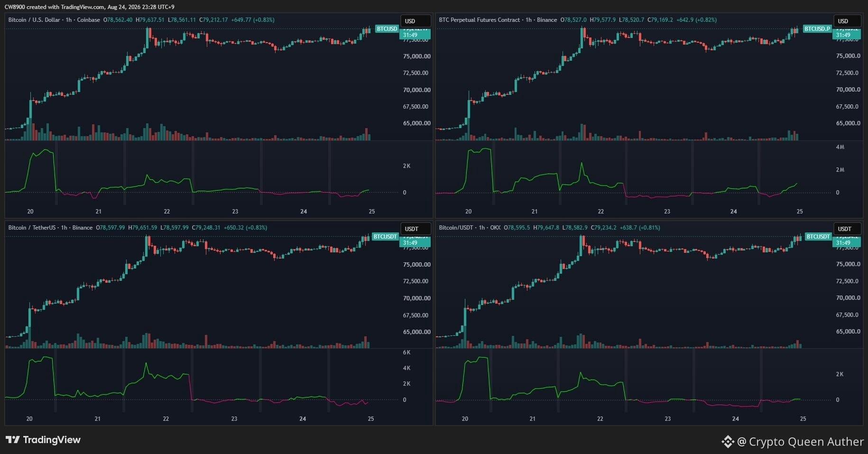
Task: Click the 4K indicator scale label on the Binance TetherUS chart
Action: pyautogui.click(x=406, y=368)
